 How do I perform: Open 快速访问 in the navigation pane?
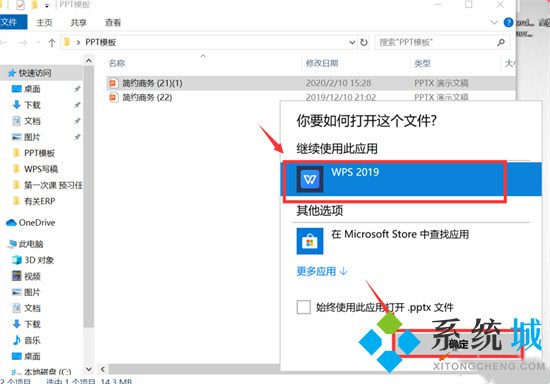(x=34, y=73)
